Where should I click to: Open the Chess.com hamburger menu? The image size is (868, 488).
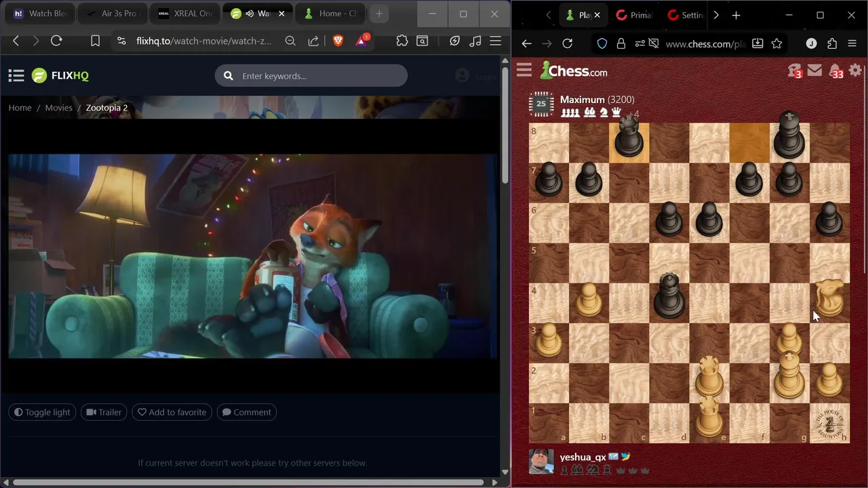[x=524, y=70]
